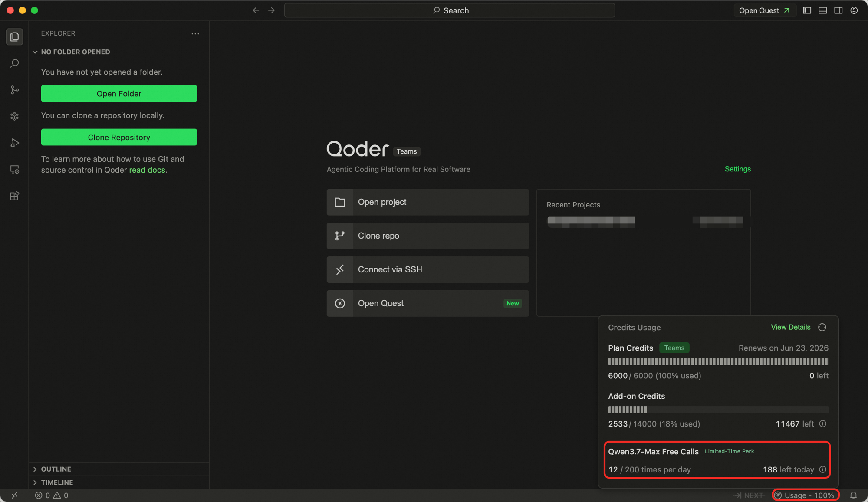Choose Clone repo on welcome page
868x502 pixels.
point(427,236)
